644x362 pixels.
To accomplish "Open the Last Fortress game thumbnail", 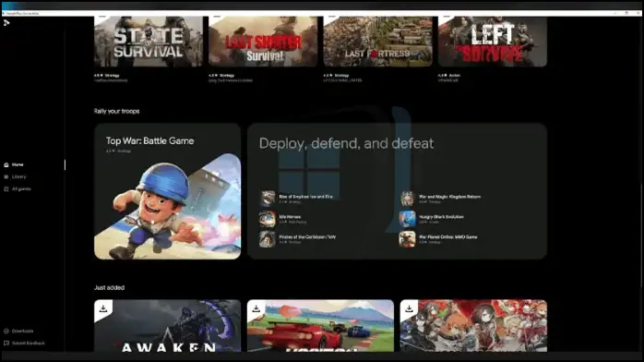I will point(378,41).
